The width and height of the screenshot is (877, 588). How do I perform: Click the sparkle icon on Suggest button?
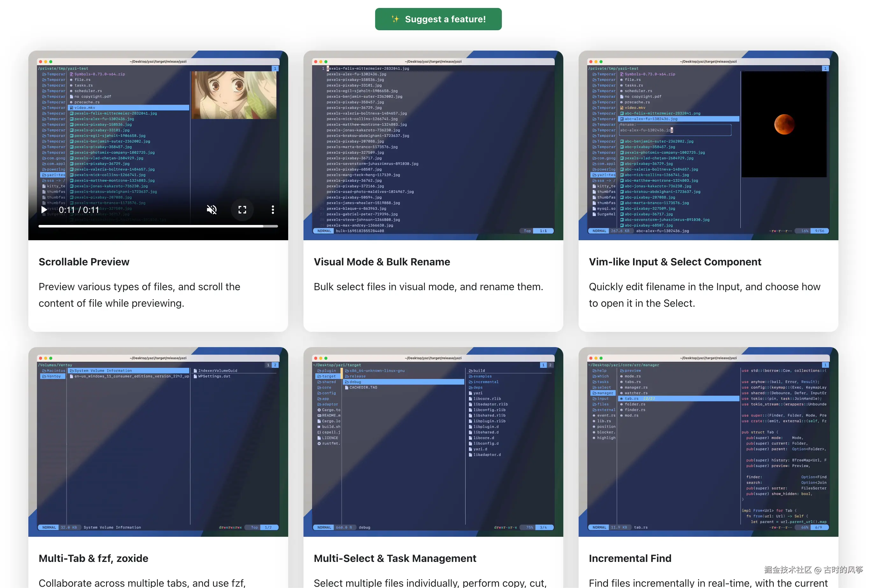click(x=395, y=19)
